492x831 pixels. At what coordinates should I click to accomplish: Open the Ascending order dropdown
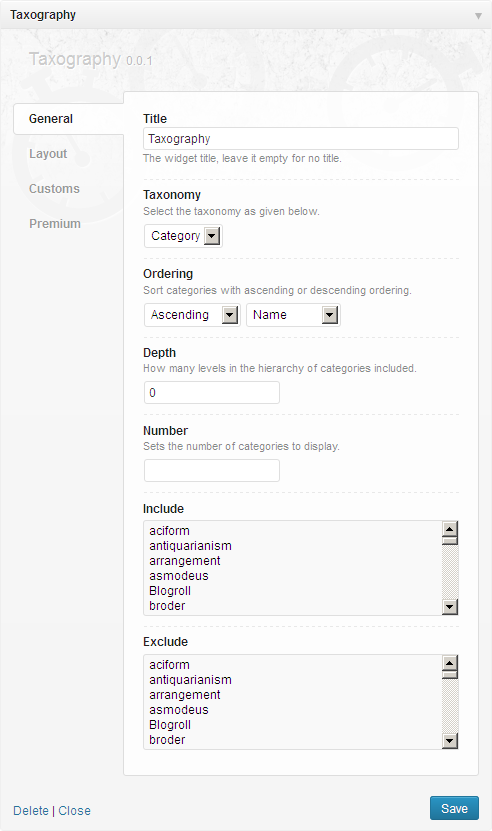[192, 315]
